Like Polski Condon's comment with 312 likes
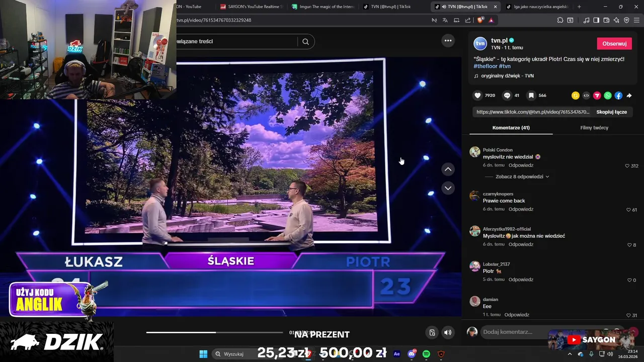This screenshot has width=644, height=362. (x=627, y=166)
